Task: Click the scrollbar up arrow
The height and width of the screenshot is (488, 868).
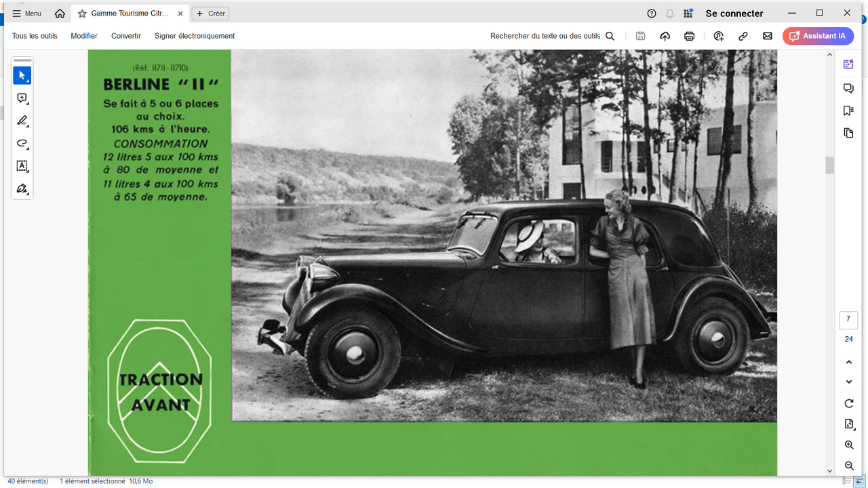Action: point(829,55)
